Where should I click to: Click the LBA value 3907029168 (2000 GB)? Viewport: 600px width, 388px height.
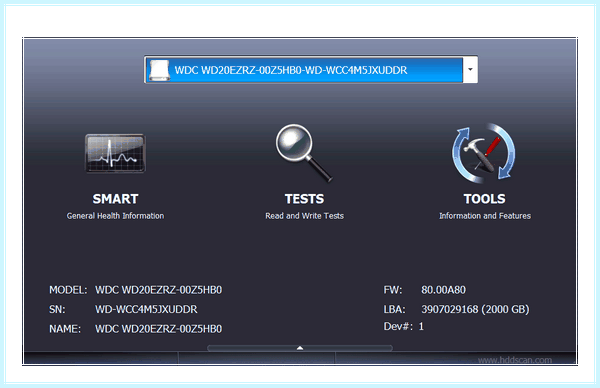tap(475, 309)
